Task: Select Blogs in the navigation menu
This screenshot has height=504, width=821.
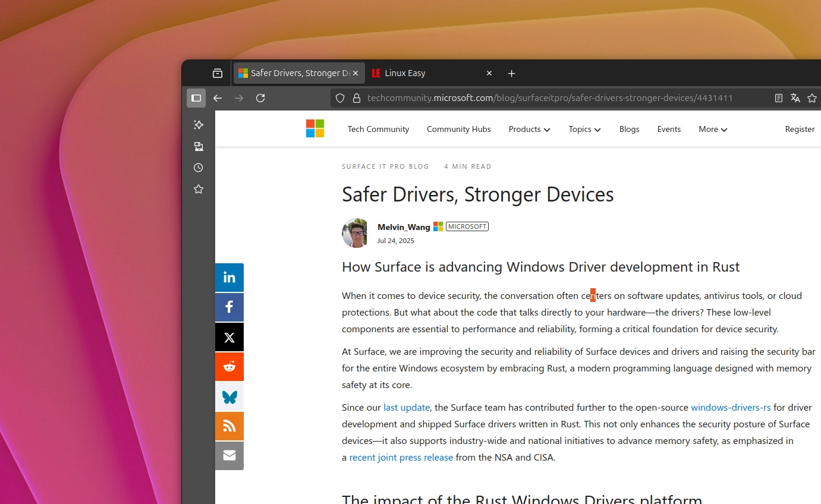Action: pos(629,129)
